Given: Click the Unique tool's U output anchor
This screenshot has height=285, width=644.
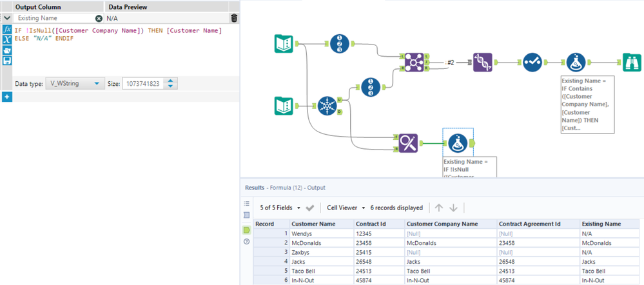Looking at the screenshot, I should tap(339, 100).
